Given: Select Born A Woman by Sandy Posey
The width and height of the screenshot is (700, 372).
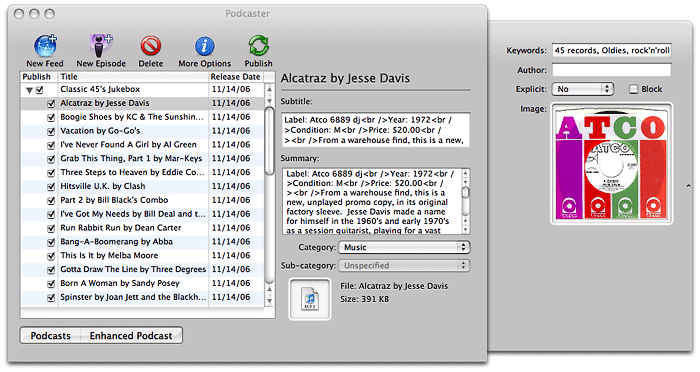Looking at the screenshot, I should point(142,283).
